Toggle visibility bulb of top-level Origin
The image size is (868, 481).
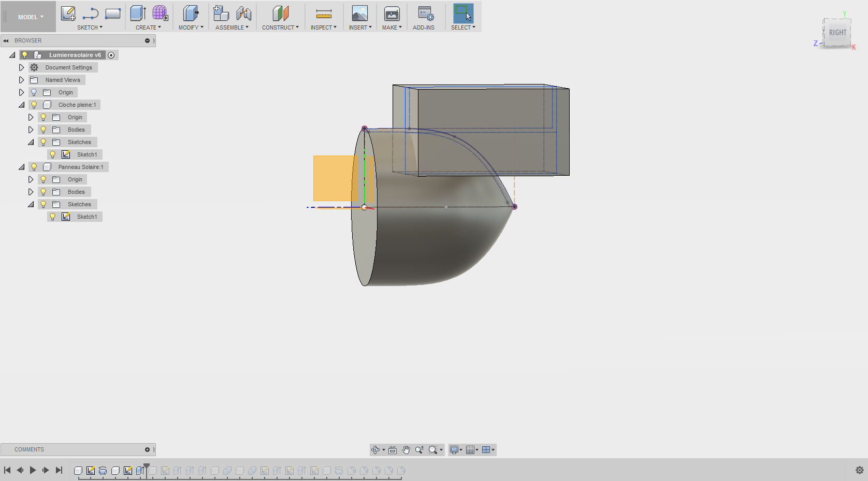[34, 92]
